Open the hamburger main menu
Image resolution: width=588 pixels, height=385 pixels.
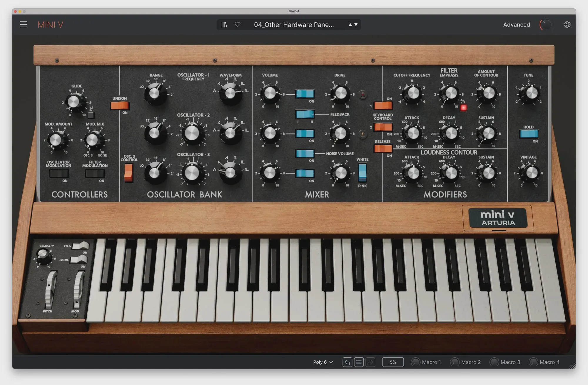point(23,24)
